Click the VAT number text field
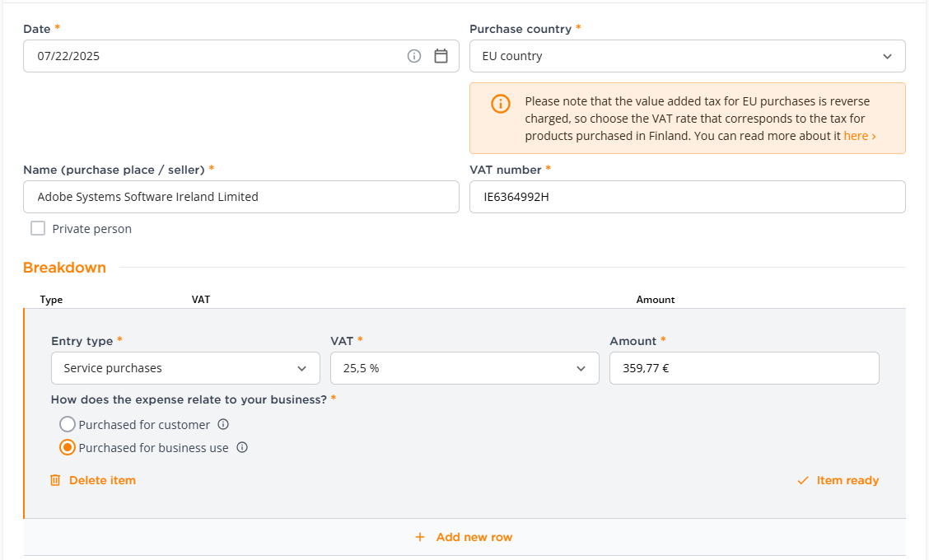The width and height of the screenshot is (929, 560). click(x=687, y=197)
